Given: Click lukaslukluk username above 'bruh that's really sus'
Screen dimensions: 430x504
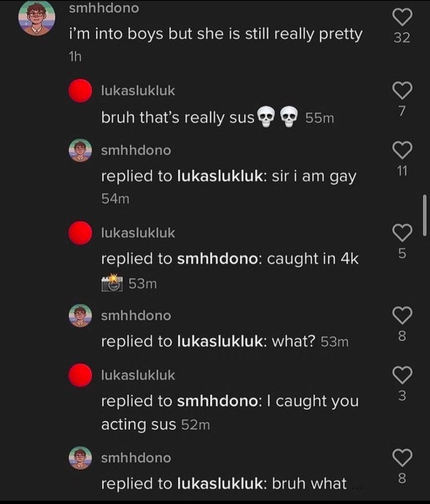Looking at the screenshot, I should click(138, 91).
